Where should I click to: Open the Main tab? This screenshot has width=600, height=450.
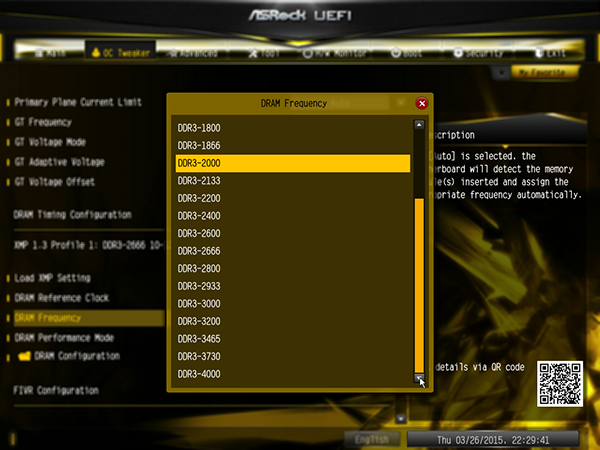point(50,53)
